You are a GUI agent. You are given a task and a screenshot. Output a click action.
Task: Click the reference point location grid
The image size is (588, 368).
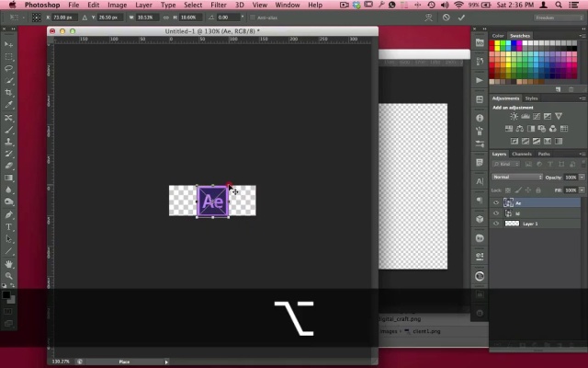(x=37, y=17)
